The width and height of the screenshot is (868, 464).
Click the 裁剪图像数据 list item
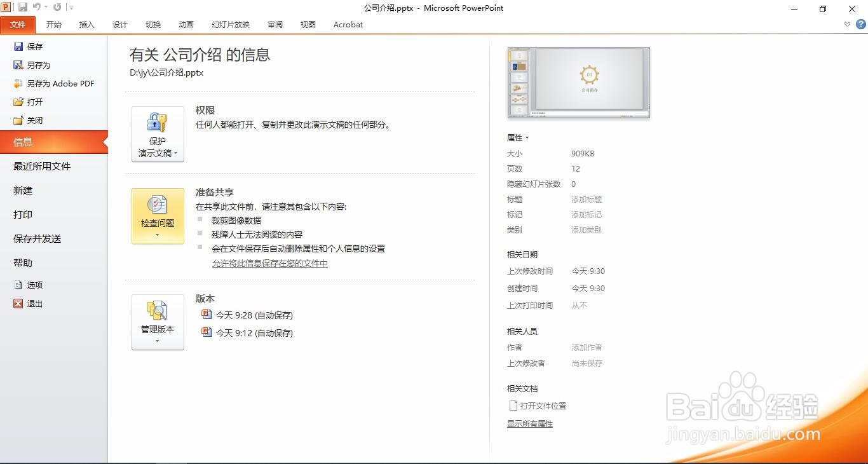click(236, 221)
